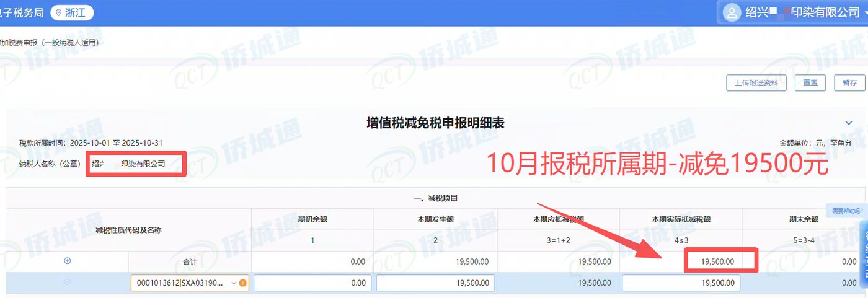Click the 期末余额 column header
Viewport: 868px width, 298px height.
click(804, 219)
